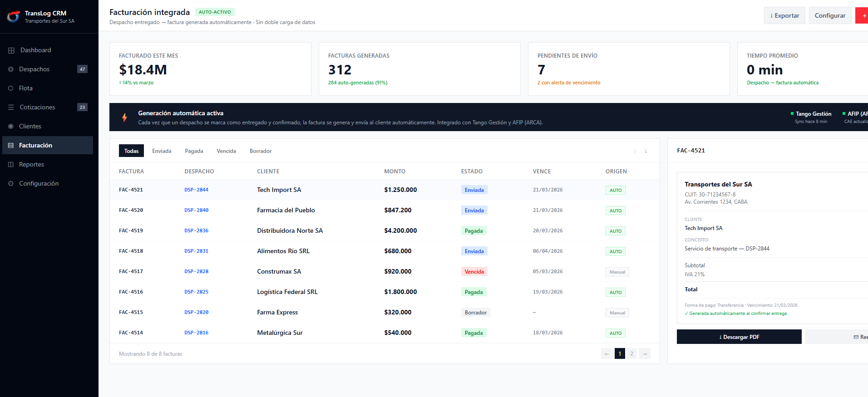Open Dashboard via its grid icon

(x=11, y=50)
